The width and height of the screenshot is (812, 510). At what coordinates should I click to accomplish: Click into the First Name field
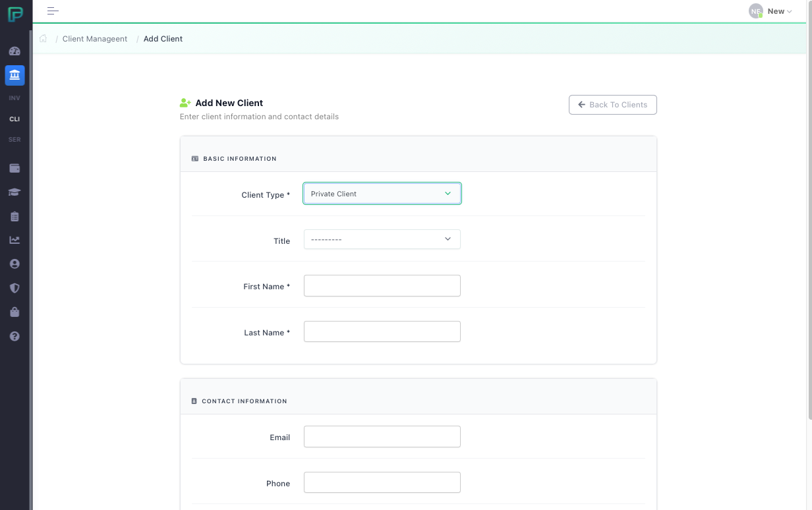click(382, 286)
